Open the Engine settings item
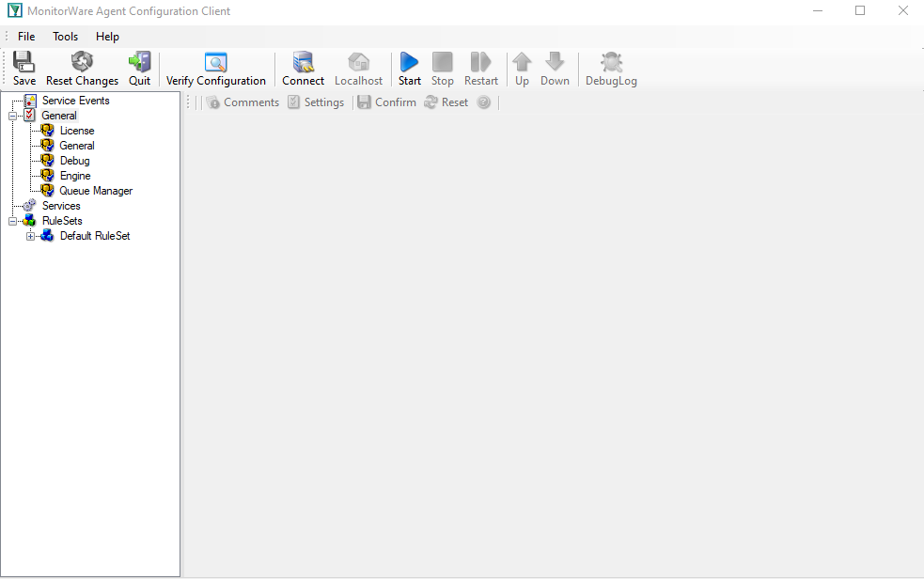The width and height of the screenshot is (924, 579). pos(75,176)
